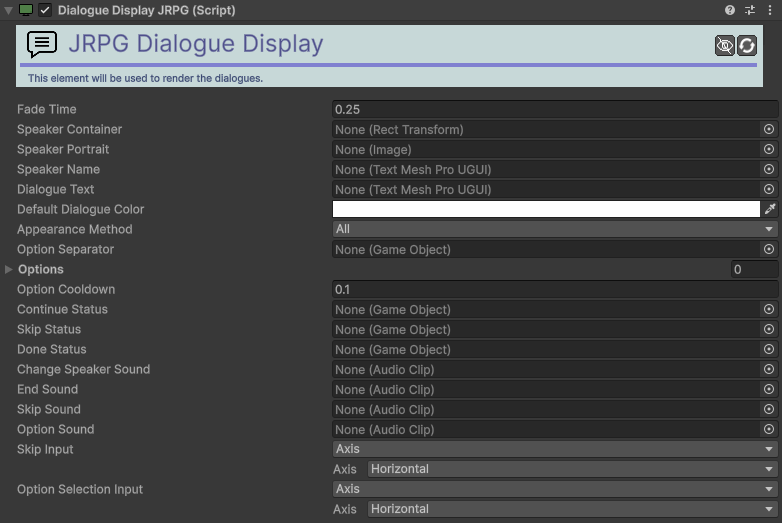
Task: Click the Option Selection Input label
Action: pos(80,489)
